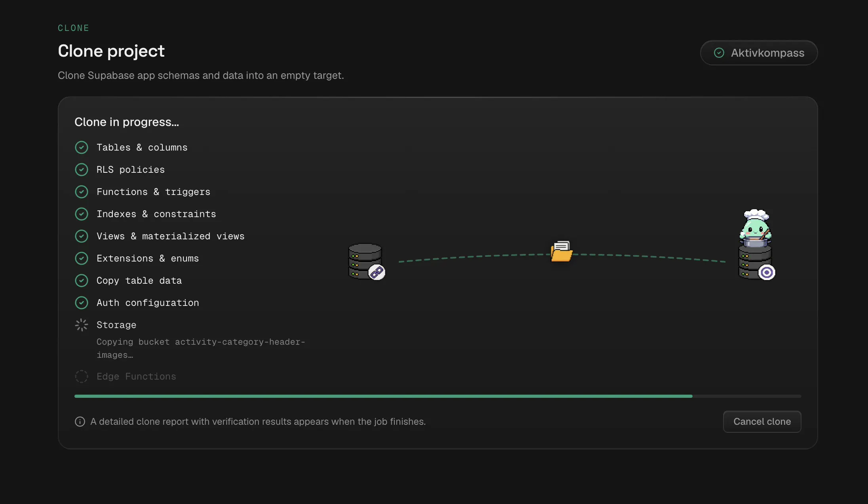The image size is (868, 504).
Task: Click the 'Clone Supabase app schemas and data' subtitle
Action: pos(201,75)
